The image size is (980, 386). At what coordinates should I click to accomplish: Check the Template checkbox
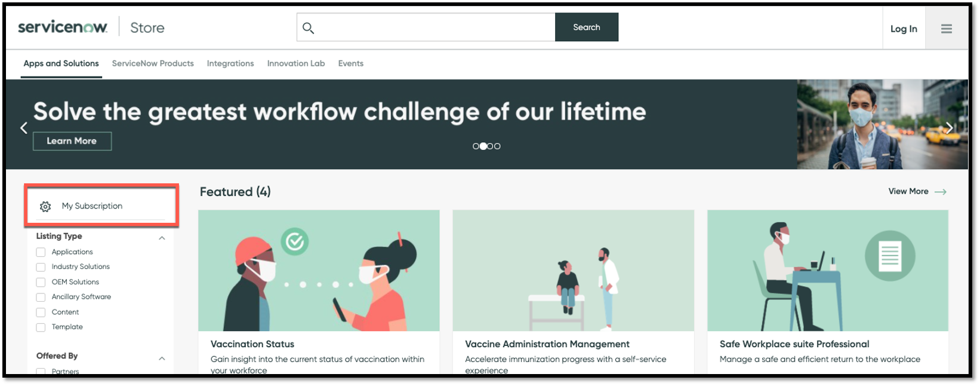click(x=41, y=327)
